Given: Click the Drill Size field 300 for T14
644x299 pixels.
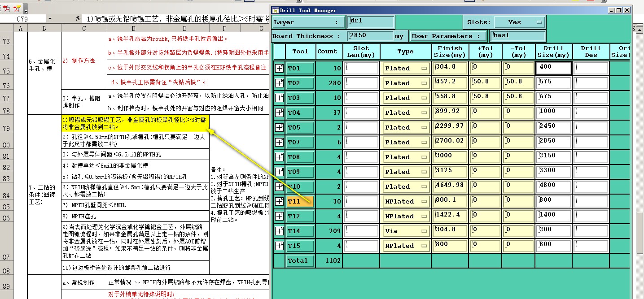Looking at the screenshot, I should pos(553,231).
